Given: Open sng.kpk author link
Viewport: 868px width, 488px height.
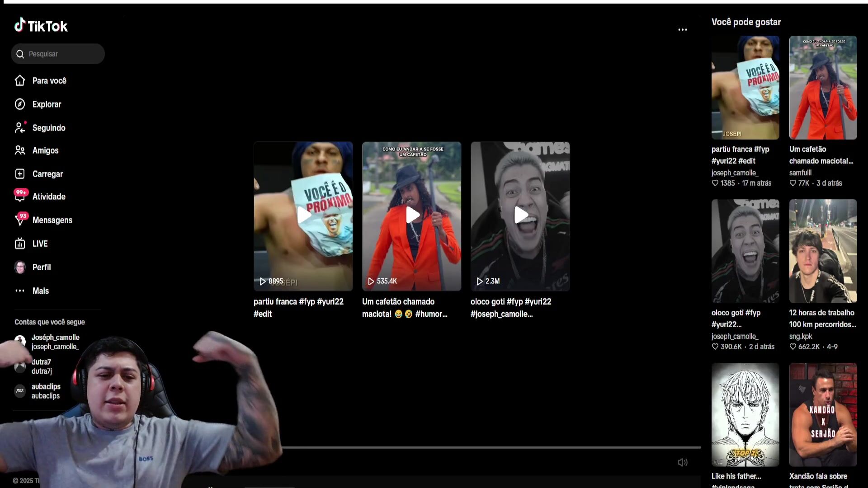Looking at the screenshot, I should [801, 336].
